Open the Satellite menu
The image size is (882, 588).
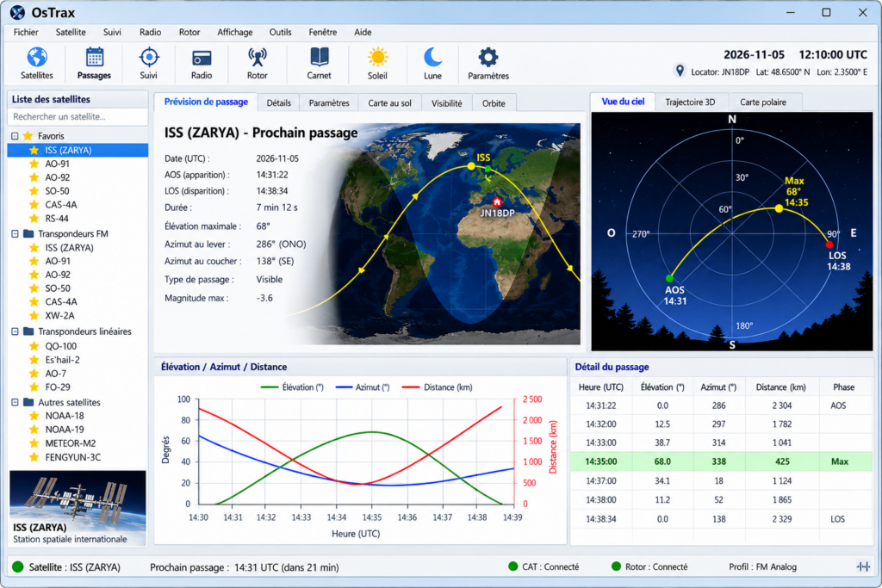tap(71, 32)
